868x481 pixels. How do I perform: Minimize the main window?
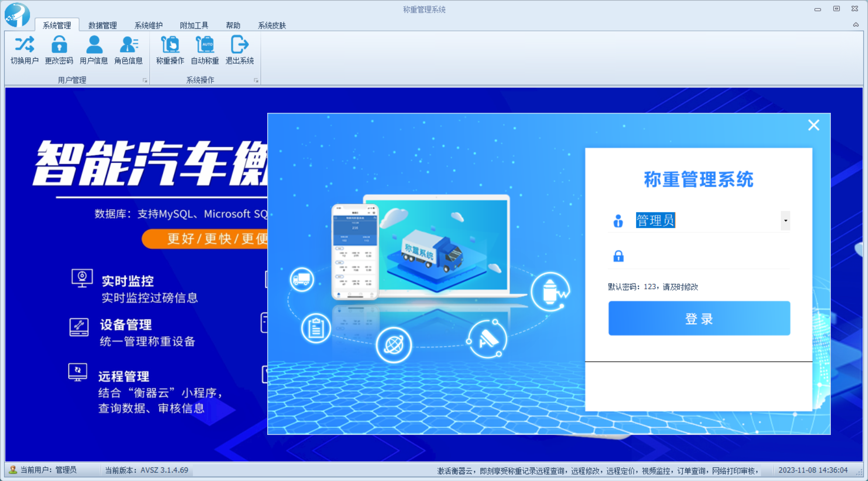click(x=818, y=9)
